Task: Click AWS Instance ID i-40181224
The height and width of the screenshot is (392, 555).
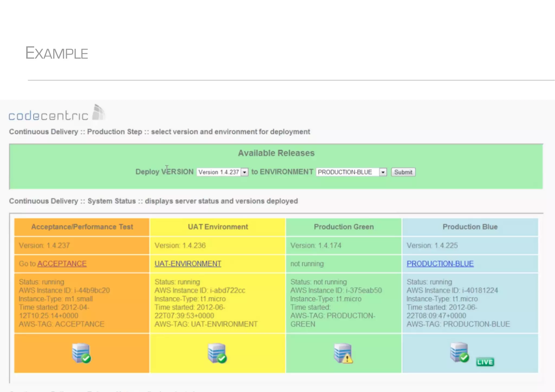Action: (452, 290)
